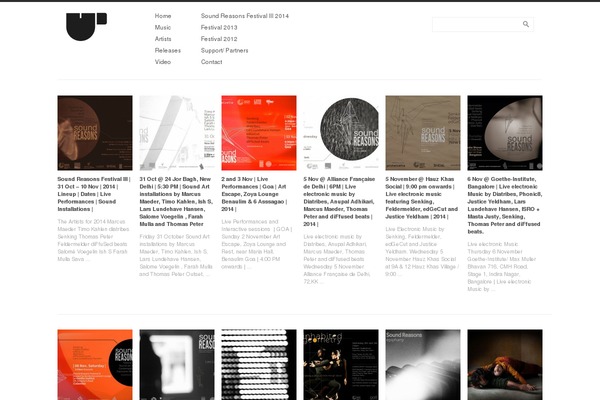Click excerpt 'Live electronic Music Thursday 6 November'

click(x=501, y=266)
